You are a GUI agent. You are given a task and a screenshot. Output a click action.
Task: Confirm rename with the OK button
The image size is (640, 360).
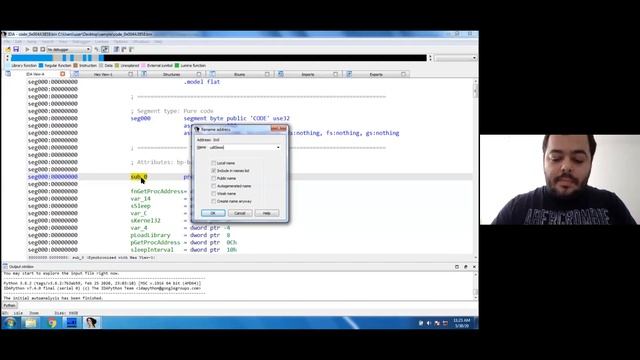pos(213,213)
